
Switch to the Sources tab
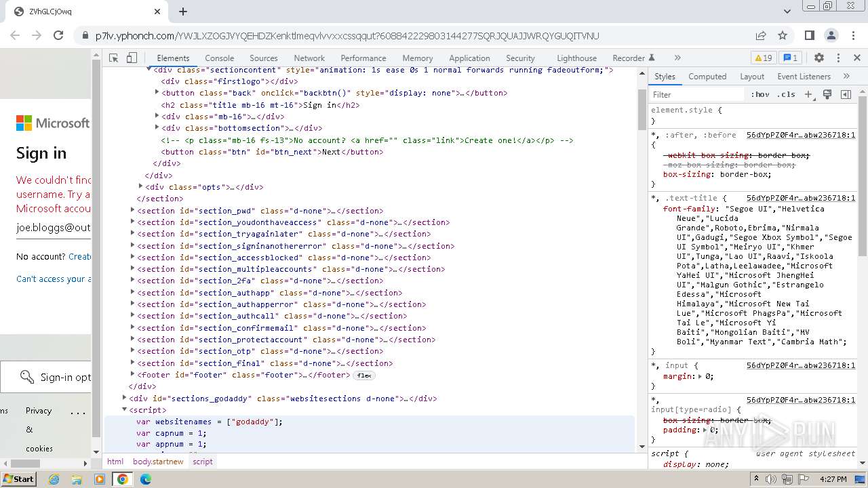tap(263, 58)
